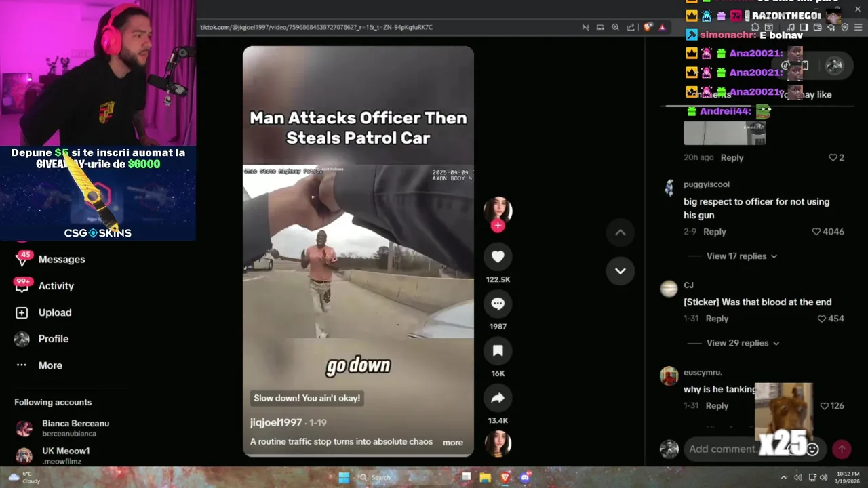Expand View 29 replies
The image size is (868, 488).
743,343
